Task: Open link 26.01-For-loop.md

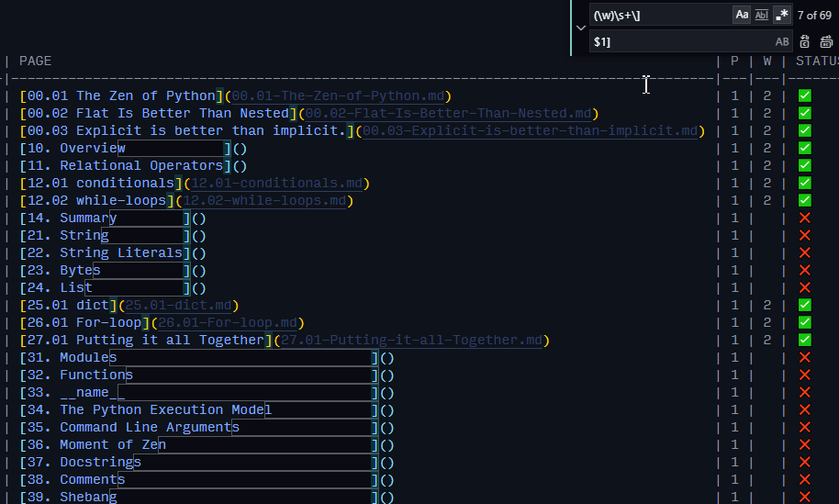Action: 228,323
